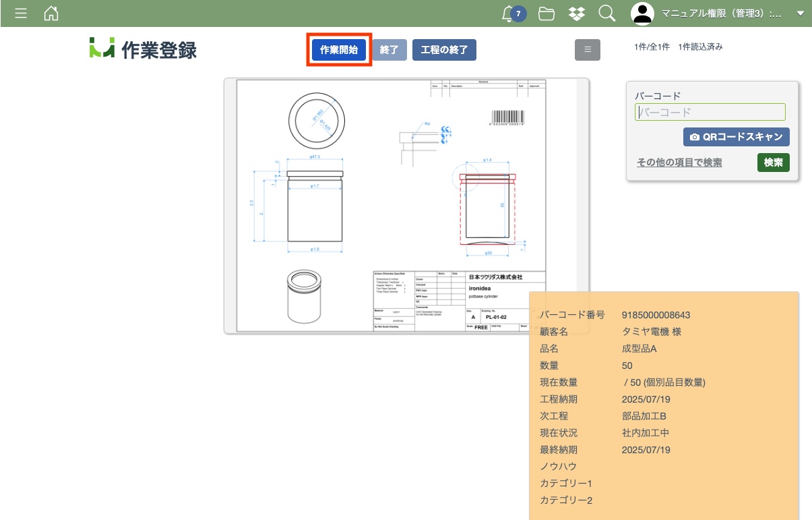Open the folder icon in header
Viewport: 812px width, 520px height.
click(x=546, y=13)
